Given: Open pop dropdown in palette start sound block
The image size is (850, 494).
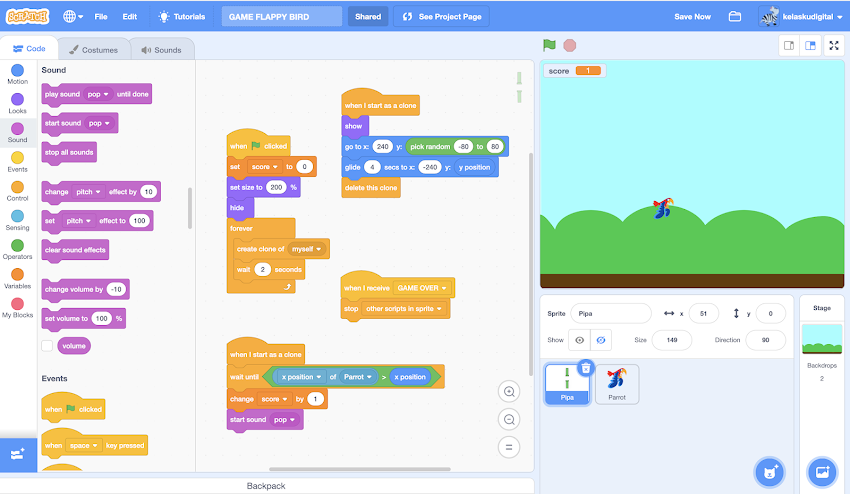Looking at the screenshot, I should click(x=99, y=124).
